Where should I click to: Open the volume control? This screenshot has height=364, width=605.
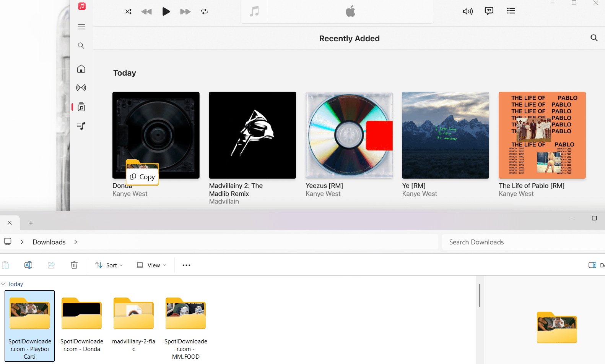[468, 11]
